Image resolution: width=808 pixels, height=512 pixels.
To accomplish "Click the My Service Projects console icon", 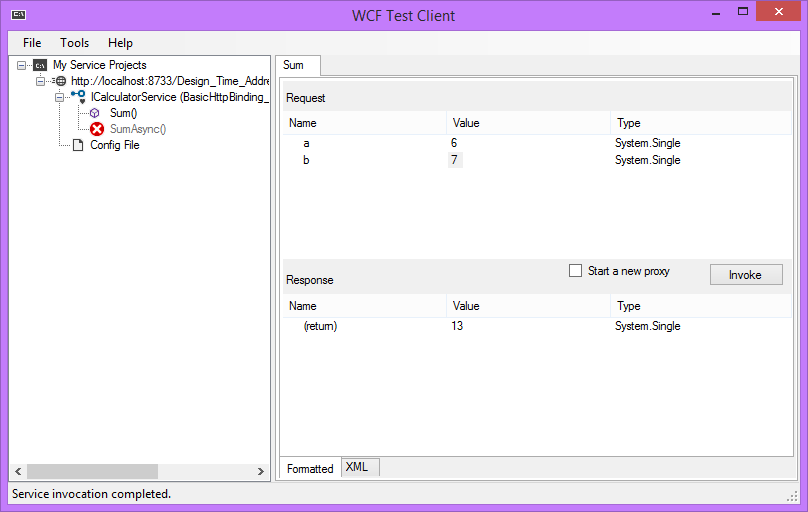I will click(x=40, y=65).
